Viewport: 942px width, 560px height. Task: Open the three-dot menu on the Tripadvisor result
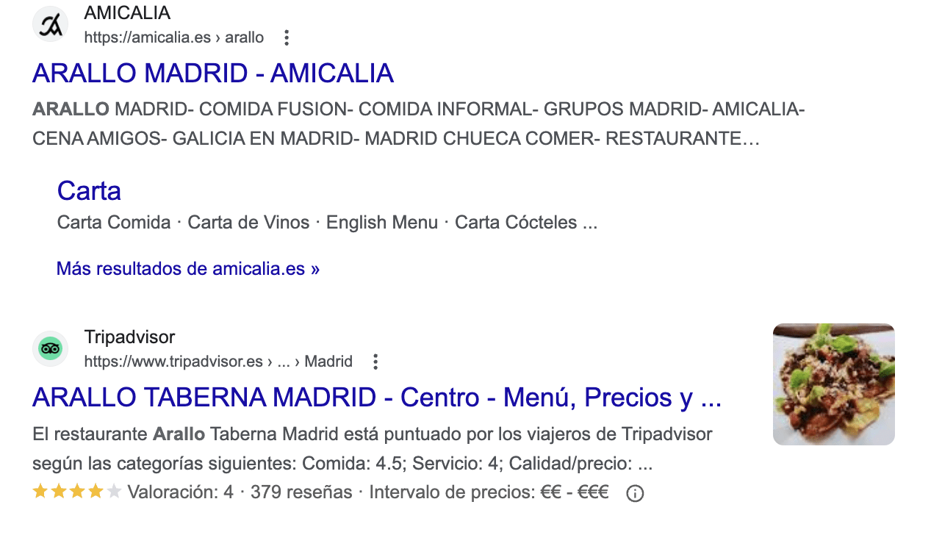pos(375,362)
